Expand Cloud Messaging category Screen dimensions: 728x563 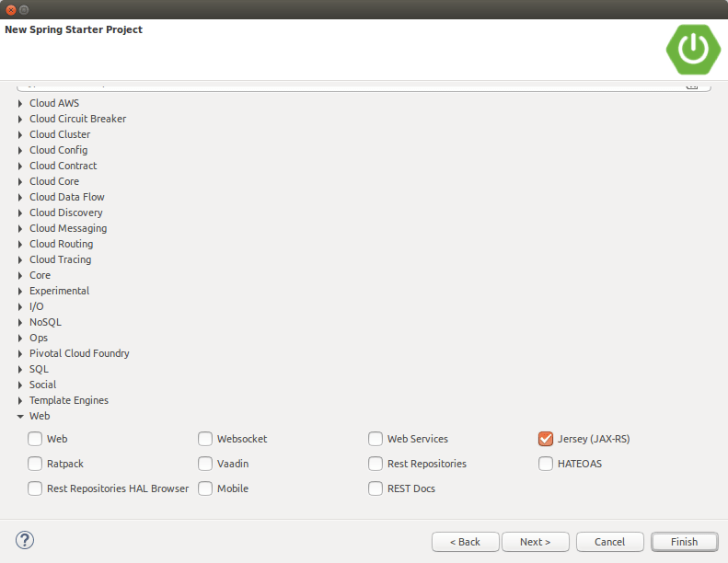[20, 229]
